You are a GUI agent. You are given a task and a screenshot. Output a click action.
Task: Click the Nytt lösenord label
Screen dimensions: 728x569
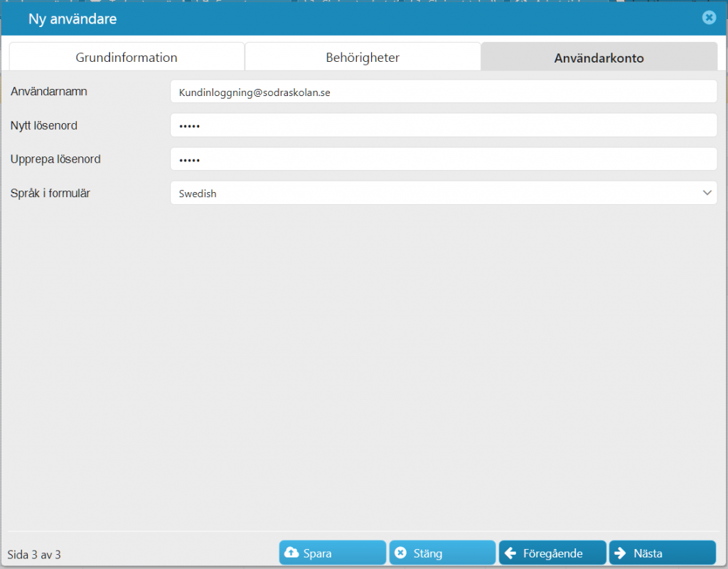(x=43, y=125)
